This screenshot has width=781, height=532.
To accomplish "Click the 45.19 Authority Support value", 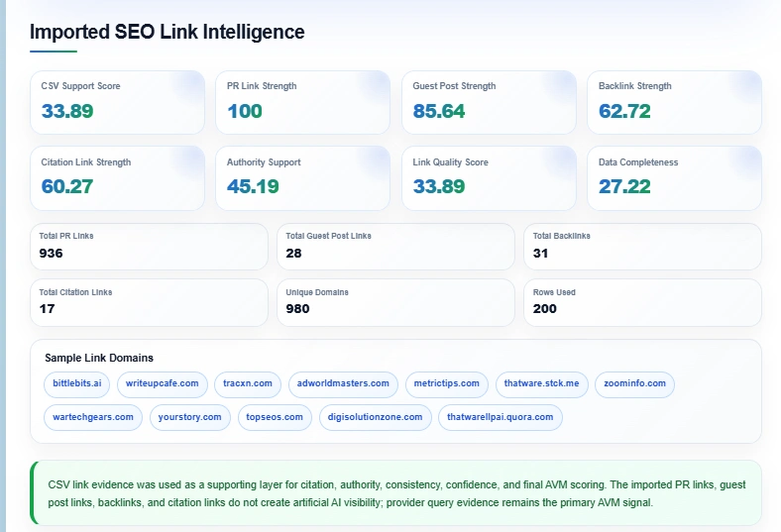I will coord(253,186).
